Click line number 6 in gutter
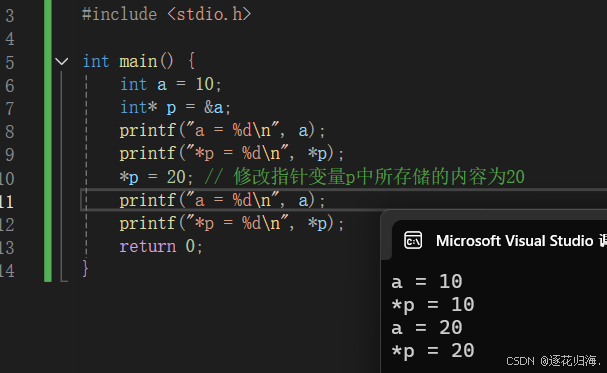The width and height of the screenshot is (607, 373). [10, 86]
